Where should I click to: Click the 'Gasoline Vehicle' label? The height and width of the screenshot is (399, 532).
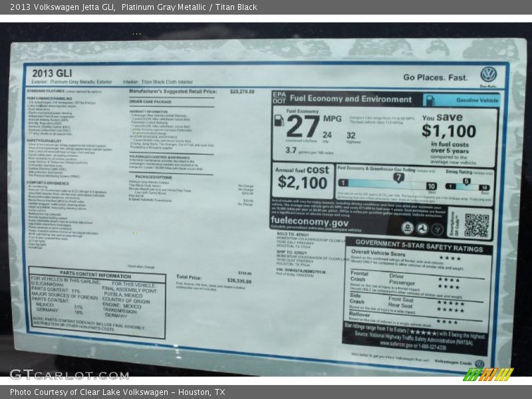pyautogui.click(x=477, y=100)
